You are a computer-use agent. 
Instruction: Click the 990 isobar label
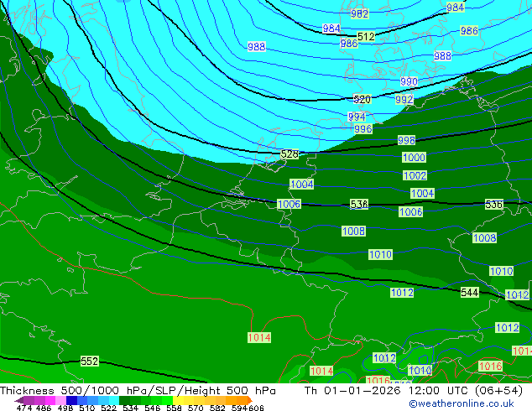(x=409, y=81)
